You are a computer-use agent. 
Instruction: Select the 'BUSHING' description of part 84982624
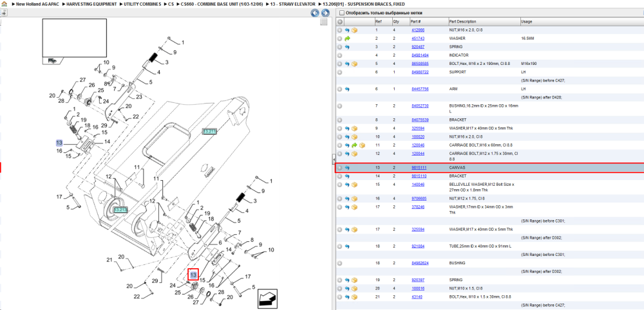tap(457, 263)
